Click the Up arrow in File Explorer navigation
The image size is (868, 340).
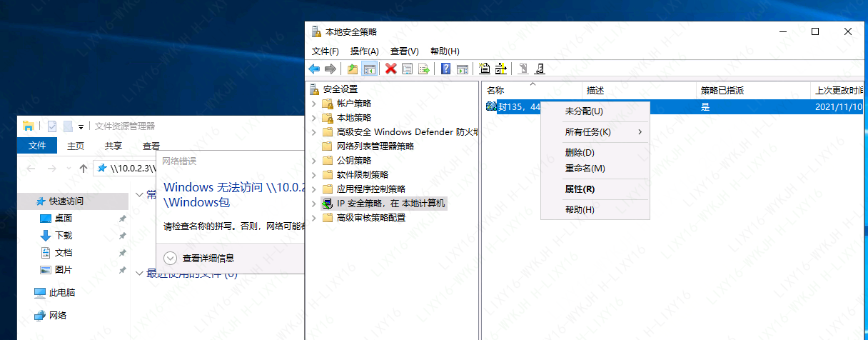84,169
